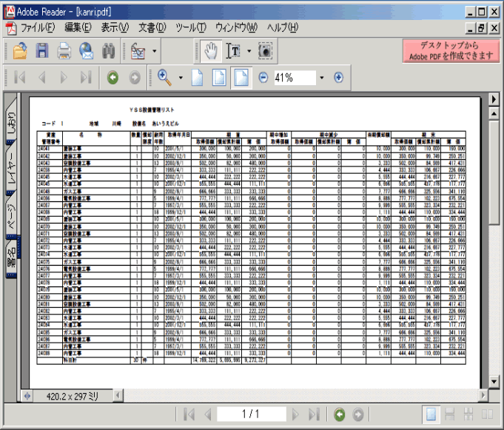Open the ファイル(F) menu
This screenshot has height=430, width=504.
click(38, 28)
